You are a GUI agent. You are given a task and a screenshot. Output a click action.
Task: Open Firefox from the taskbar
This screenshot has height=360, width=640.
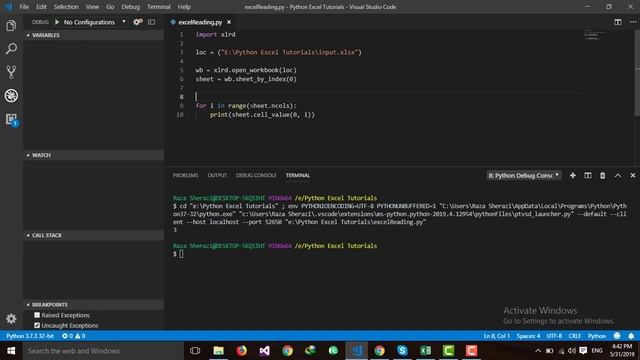pos(242,351)
